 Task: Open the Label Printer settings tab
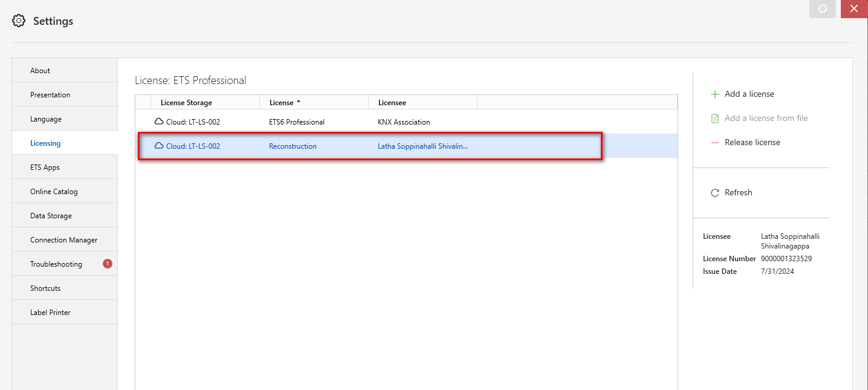(50, 313)
